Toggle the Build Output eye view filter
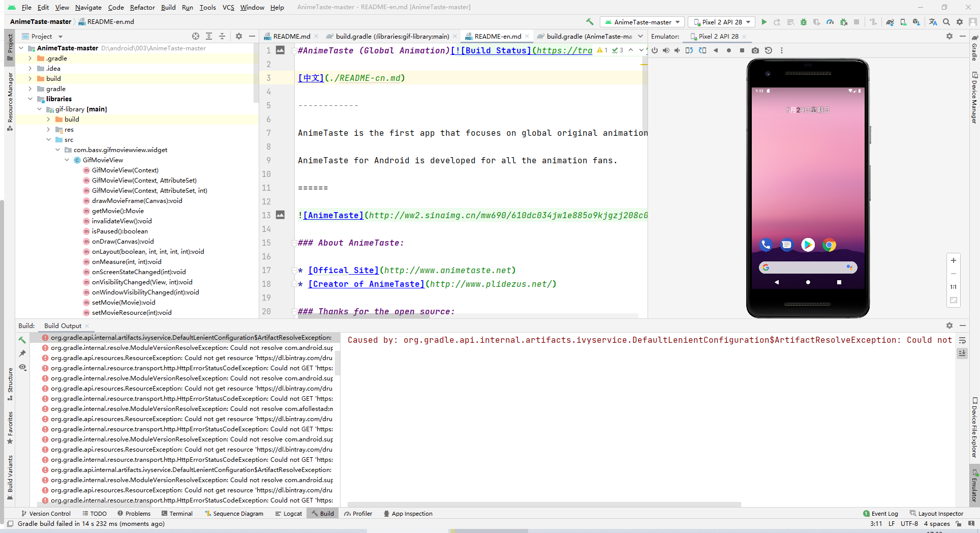Viewport: 980px width, 533px height. (x=22, y=367)
